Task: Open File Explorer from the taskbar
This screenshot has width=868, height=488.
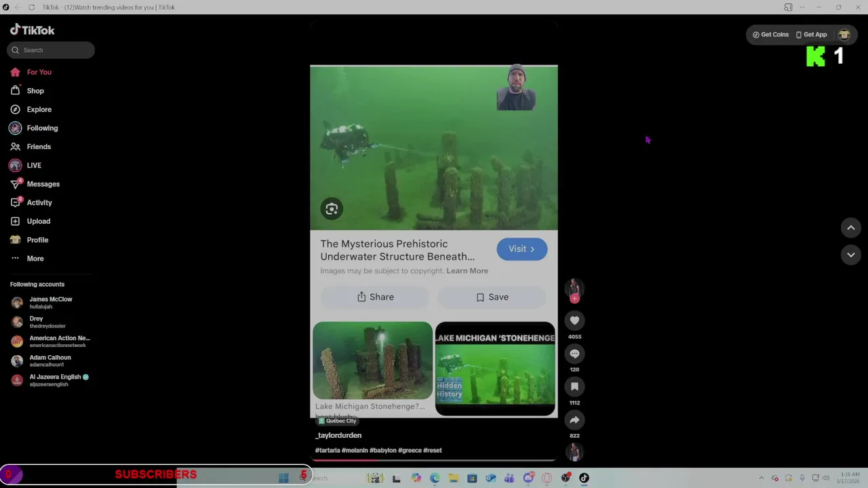Action: (x=454, y=478)
